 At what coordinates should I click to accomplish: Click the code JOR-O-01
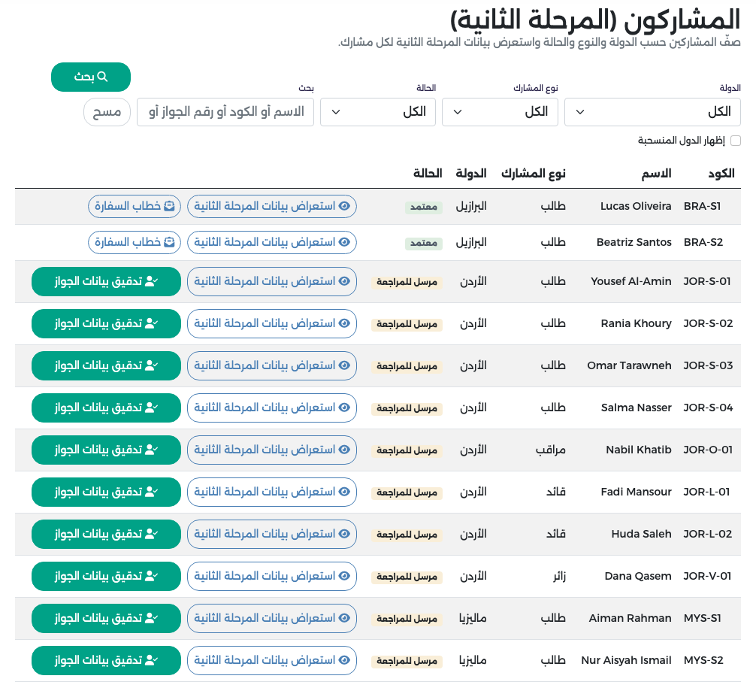(708, 450)
